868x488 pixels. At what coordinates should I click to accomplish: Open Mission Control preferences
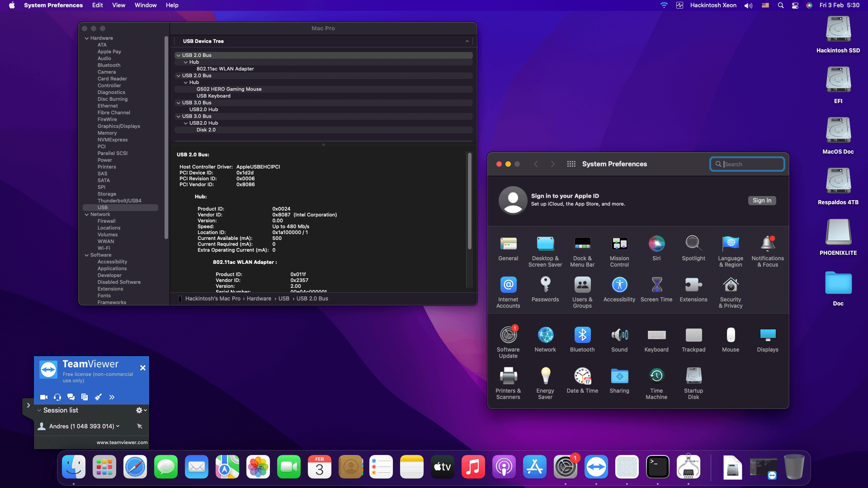point(619,252)
